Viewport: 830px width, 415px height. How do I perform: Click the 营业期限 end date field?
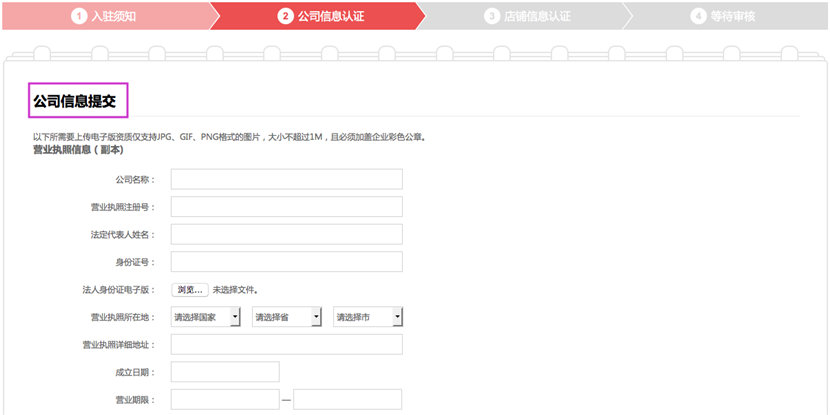[x=347, y=399]
